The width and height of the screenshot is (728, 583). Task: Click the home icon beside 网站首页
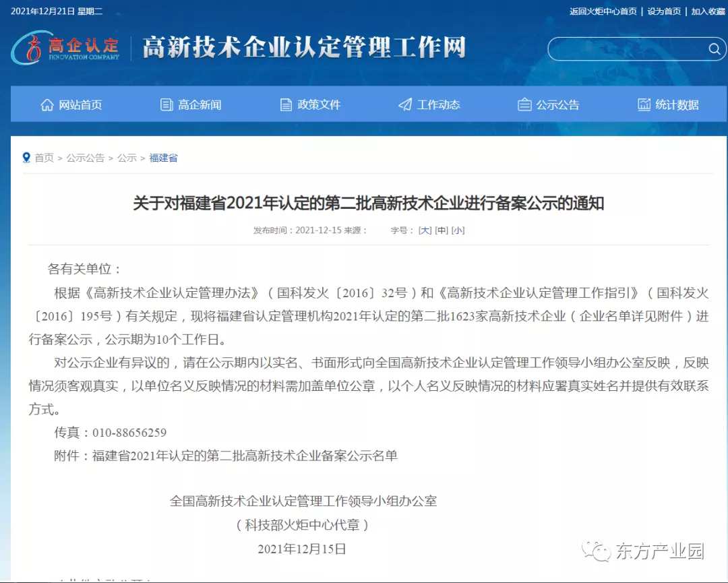[47, 104]
